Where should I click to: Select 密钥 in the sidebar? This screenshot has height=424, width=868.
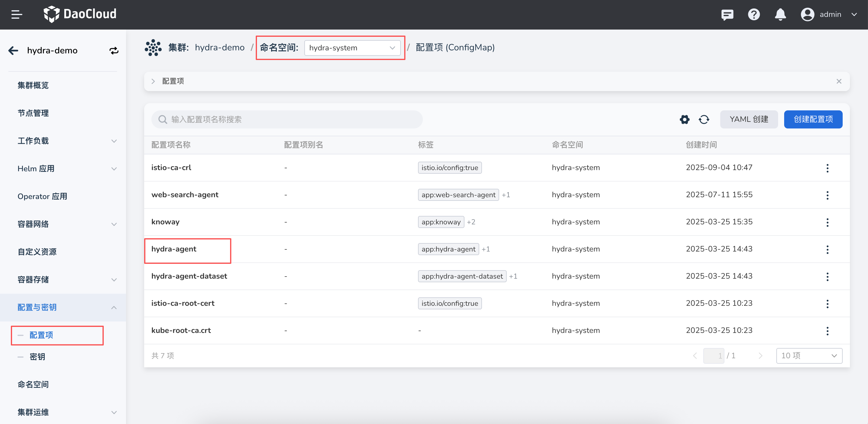[37, 356]
